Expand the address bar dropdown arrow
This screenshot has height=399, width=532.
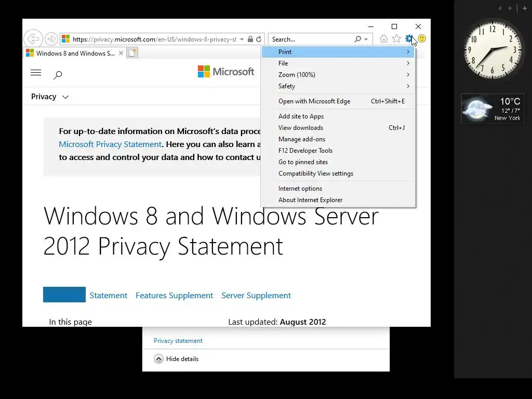242,39
